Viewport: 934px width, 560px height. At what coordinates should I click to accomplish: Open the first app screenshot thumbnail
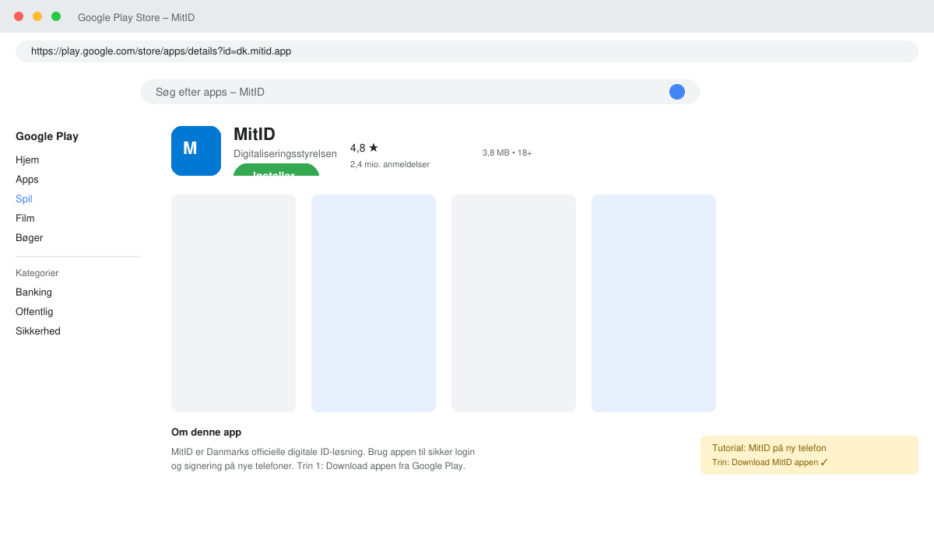pos(233,303)
